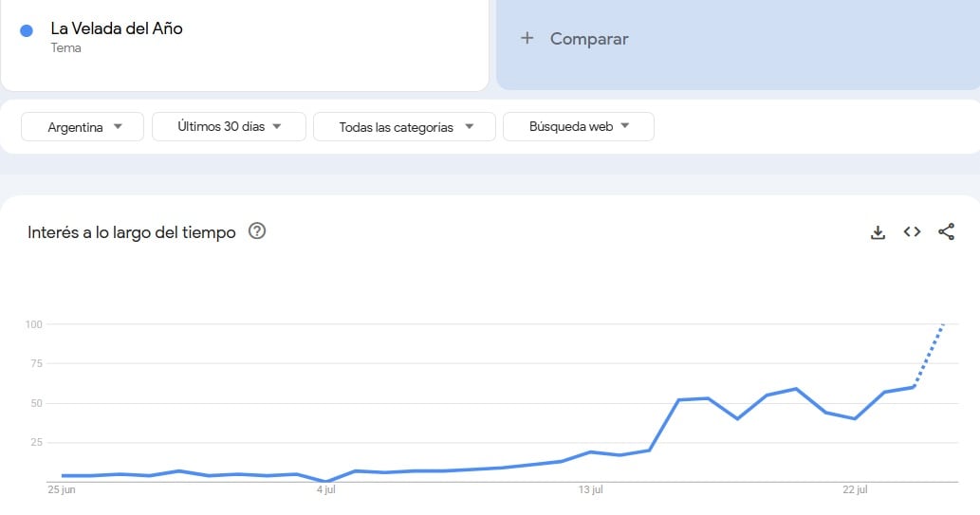
Task: Open help for Interés a lo largo del tiempo
Action: 257,231
